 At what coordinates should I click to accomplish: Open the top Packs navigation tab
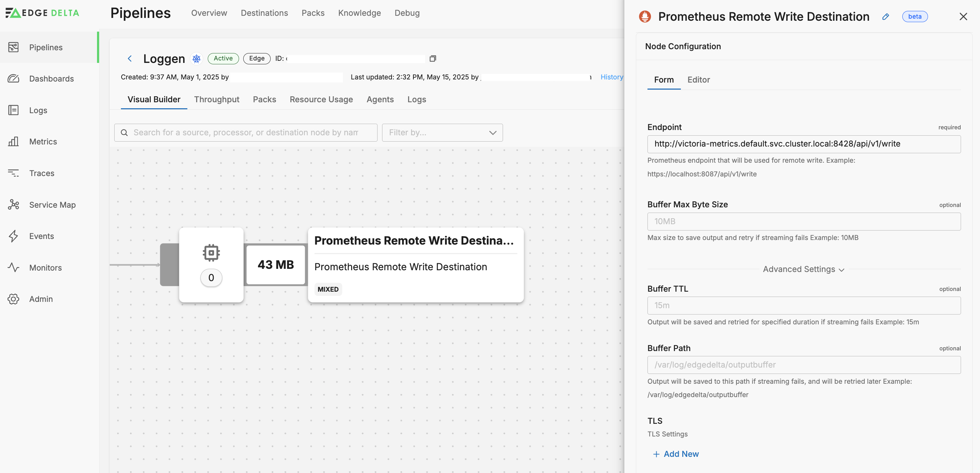[x=313, y=13]
